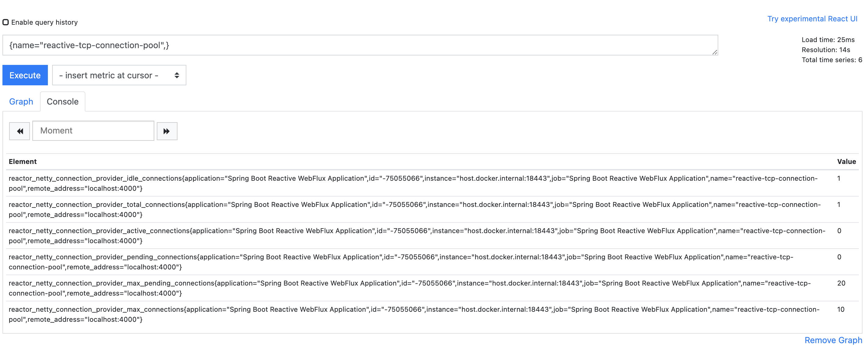Click the Resolution: 14s stat
This screenshot has height=348, width=868.
(826, 50)
